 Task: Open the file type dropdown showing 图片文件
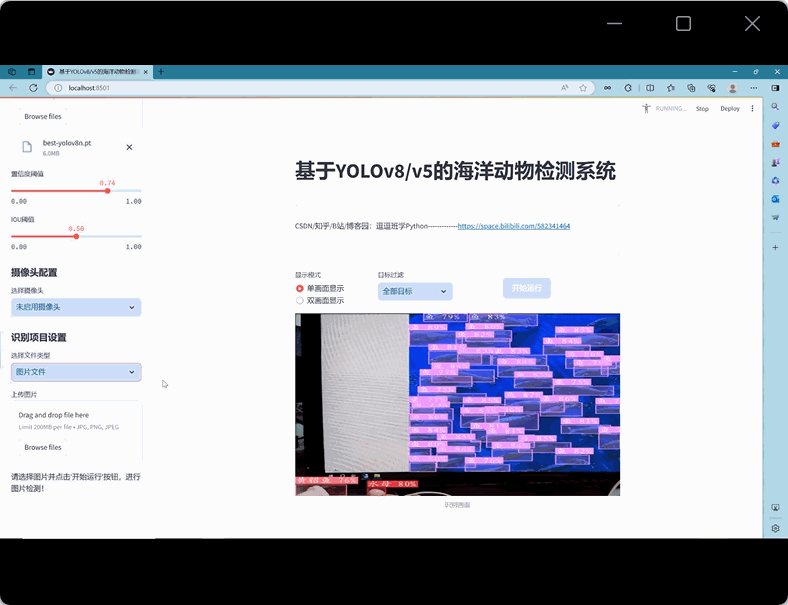pyautogui.click(x=76, y=372)
